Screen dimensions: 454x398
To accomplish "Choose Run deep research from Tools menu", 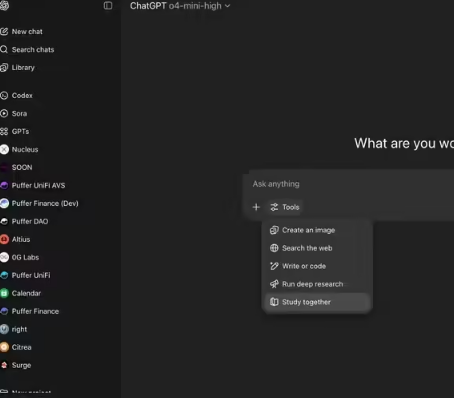I will tap(317, 284).
